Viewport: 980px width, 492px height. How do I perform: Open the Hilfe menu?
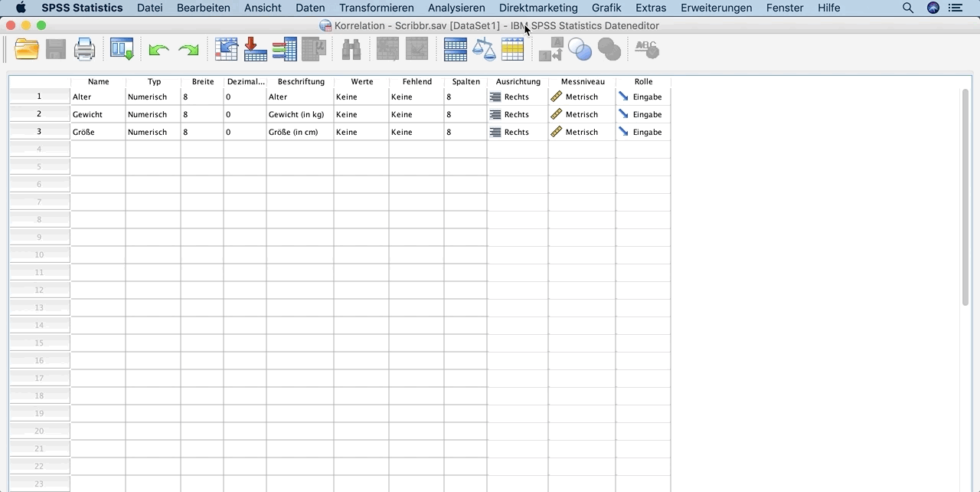click(x=828, y=8)
